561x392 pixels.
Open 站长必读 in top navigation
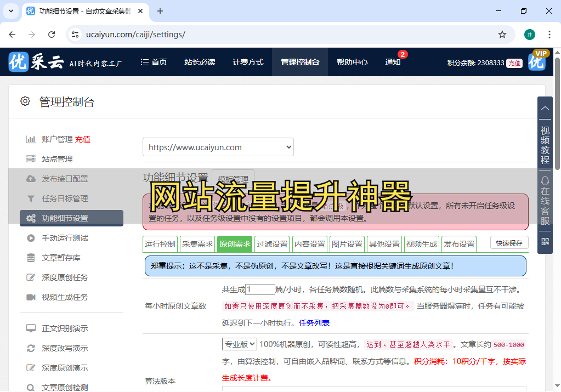(200, 62)
